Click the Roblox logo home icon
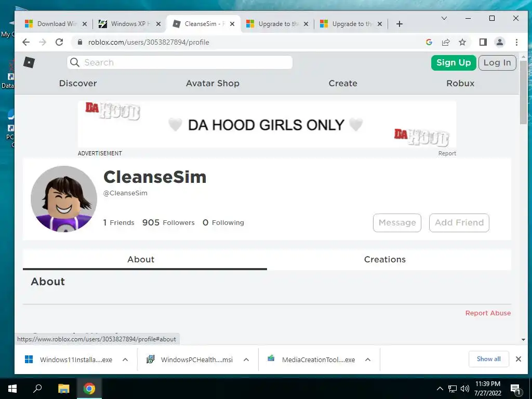The image size is (532, 399). 29,62
